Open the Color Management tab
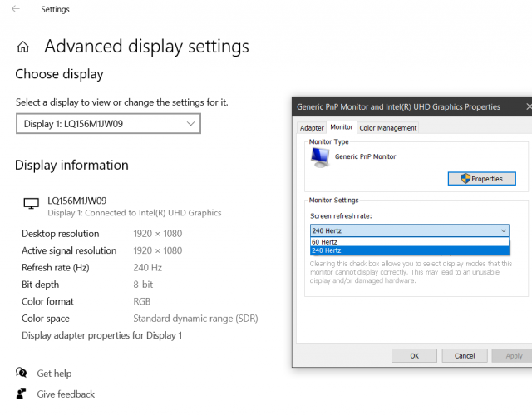 pos(387,128)
